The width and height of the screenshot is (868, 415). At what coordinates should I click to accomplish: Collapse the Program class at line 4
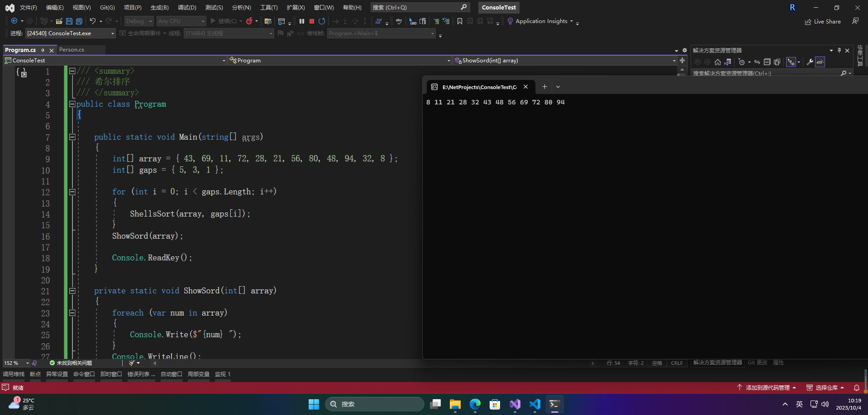(72, 104)
